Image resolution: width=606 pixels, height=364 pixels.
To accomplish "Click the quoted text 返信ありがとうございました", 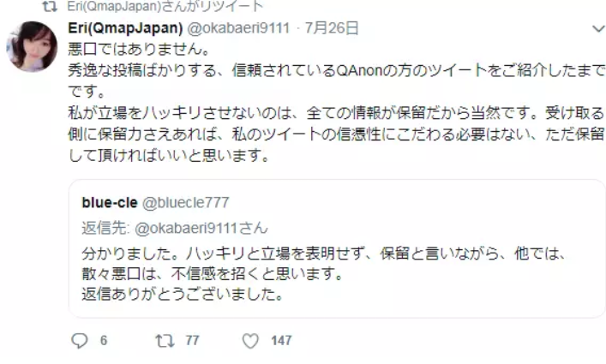I will point(182,295).
